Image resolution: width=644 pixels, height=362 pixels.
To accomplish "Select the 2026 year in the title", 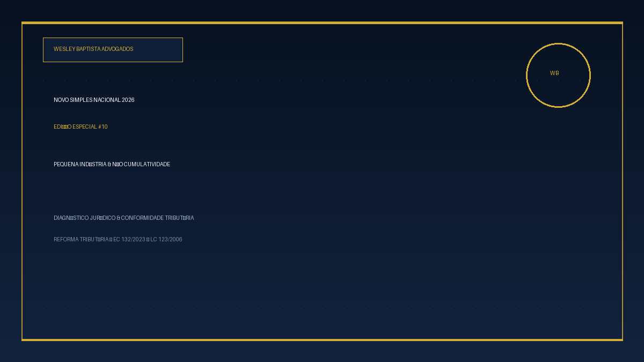I will (128, 100).
